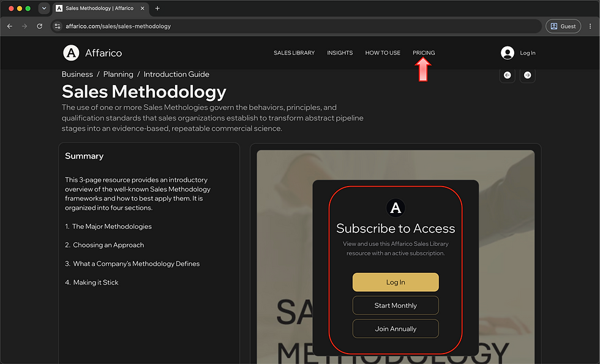Open the INSIGHTS menu item

340,53
